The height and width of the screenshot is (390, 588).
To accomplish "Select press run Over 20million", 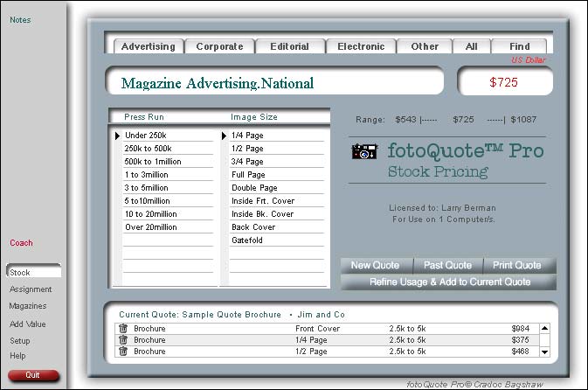I will (168, 227).
